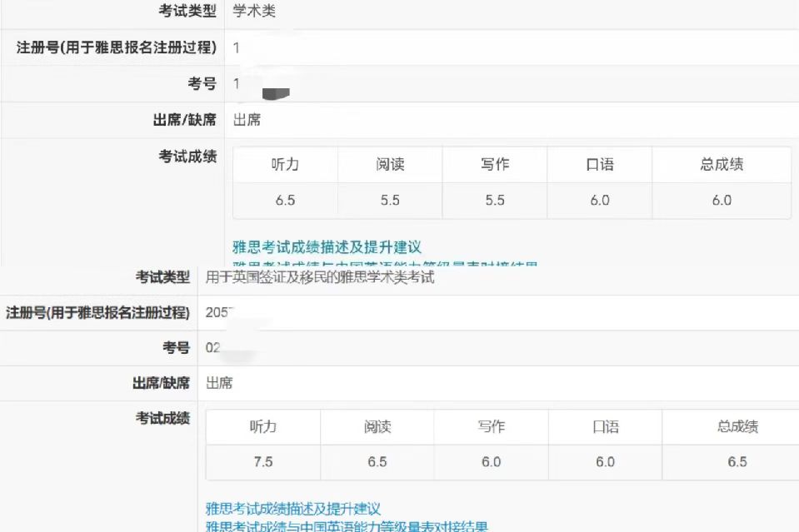Click the 阅读 header in the top table
The height and width of the screenshot is (532, 799).
(390, 165)
